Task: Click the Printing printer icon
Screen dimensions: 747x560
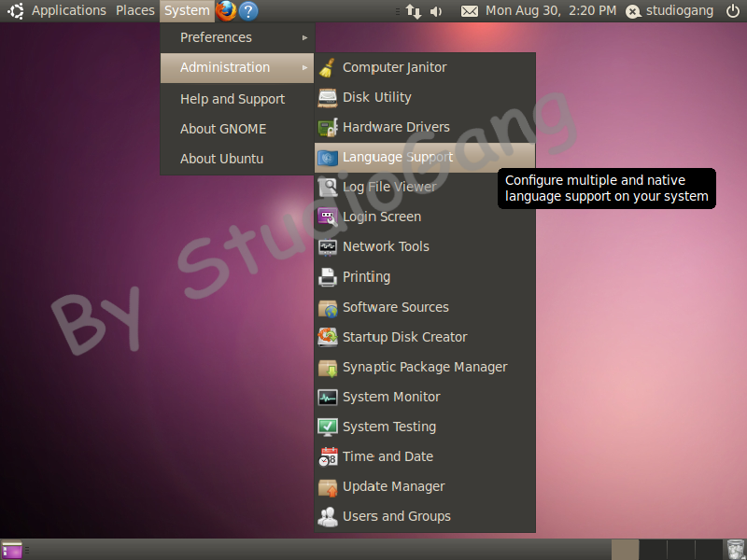Action: click(x=328, y=277)
